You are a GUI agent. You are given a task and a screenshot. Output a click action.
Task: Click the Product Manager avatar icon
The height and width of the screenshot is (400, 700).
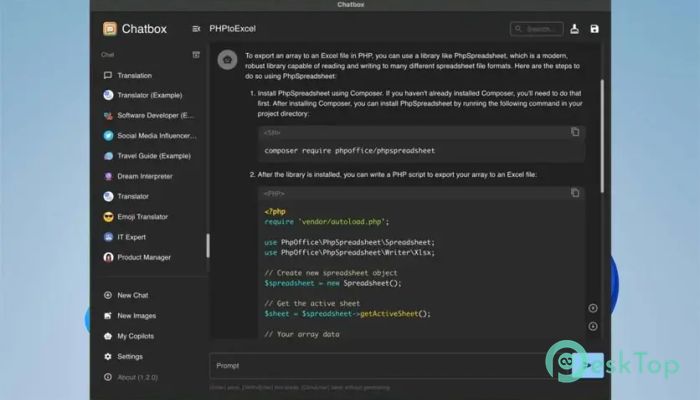click(x=108, y=257)
